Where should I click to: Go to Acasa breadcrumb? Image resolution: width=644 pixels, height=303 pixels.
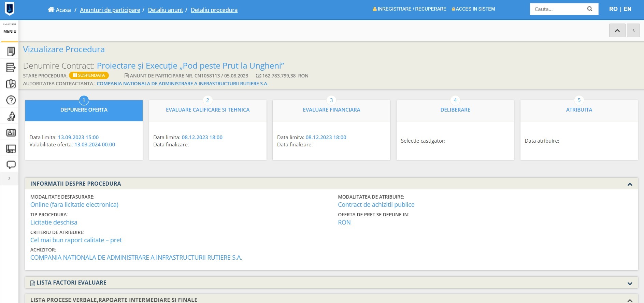(x=63, y=10)
